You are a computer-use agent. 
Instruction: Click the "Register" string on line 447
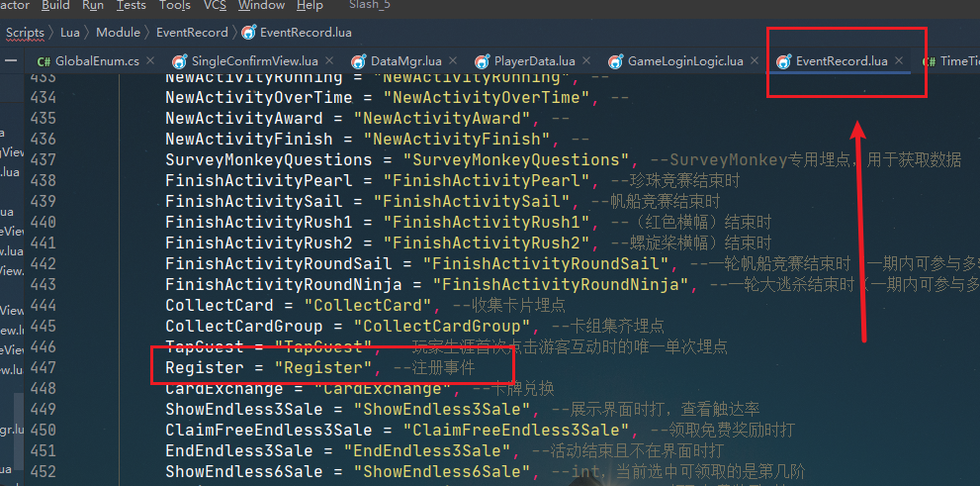tap(323, 367)
